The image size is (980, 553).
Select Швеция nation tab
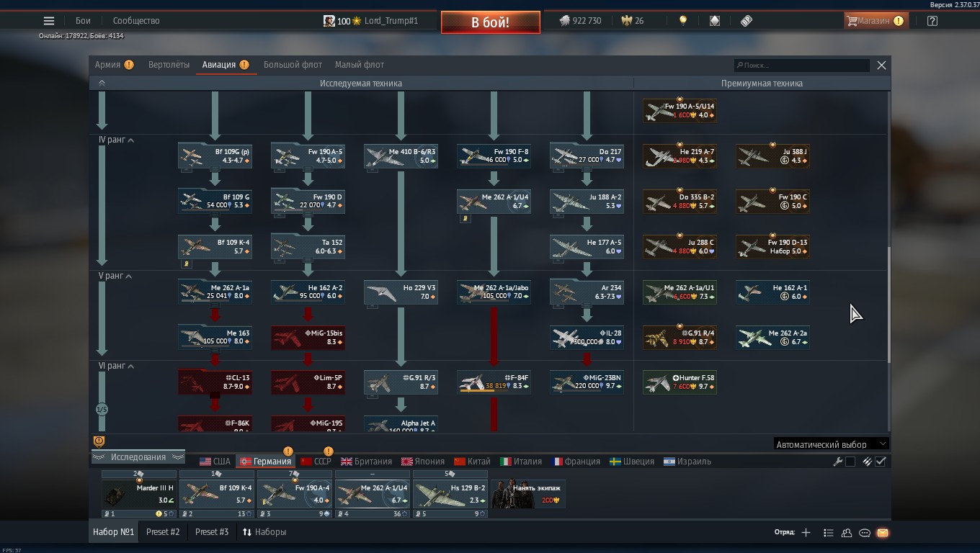coord(632,462)
